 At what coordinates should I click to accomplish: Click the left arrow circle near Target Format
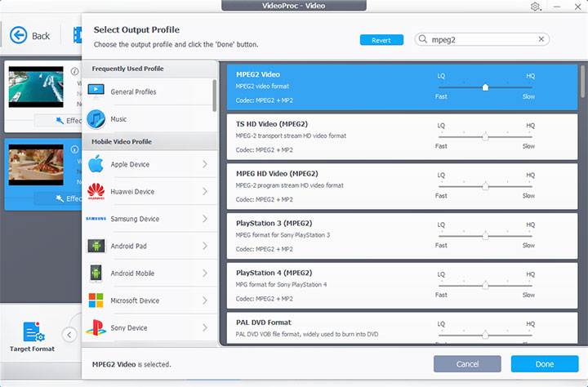[69, 335]
